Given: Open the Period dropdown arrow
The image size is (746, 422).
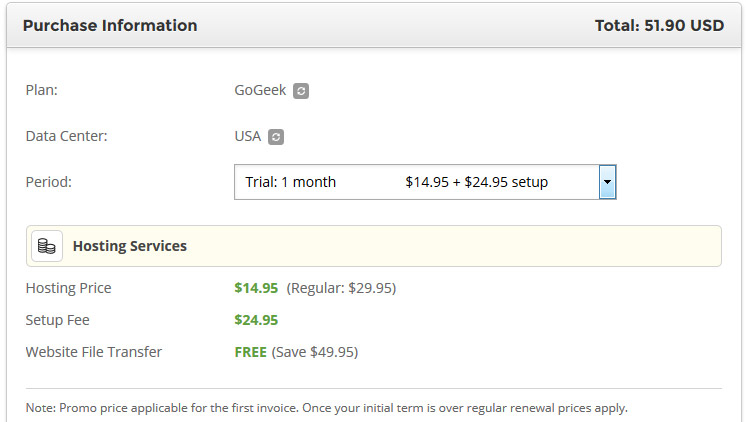Looking at the screenshot, I should coord(607,182).
